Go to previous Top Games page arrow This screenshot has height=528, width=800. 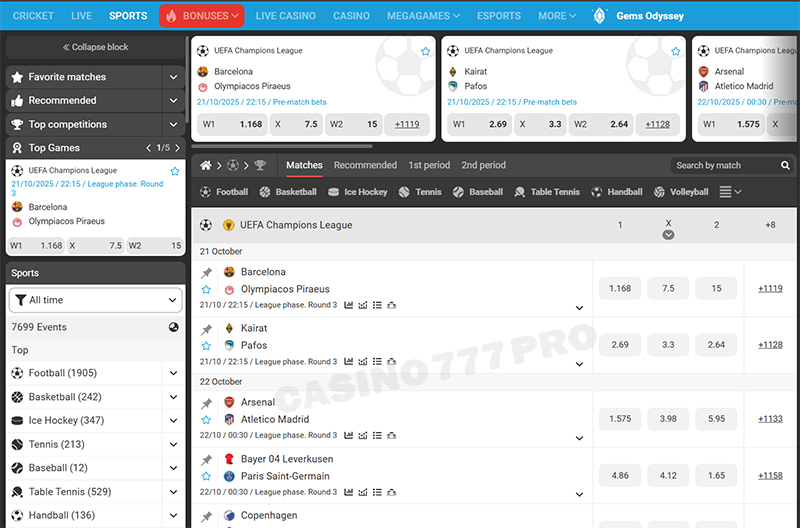click(148, 148)
